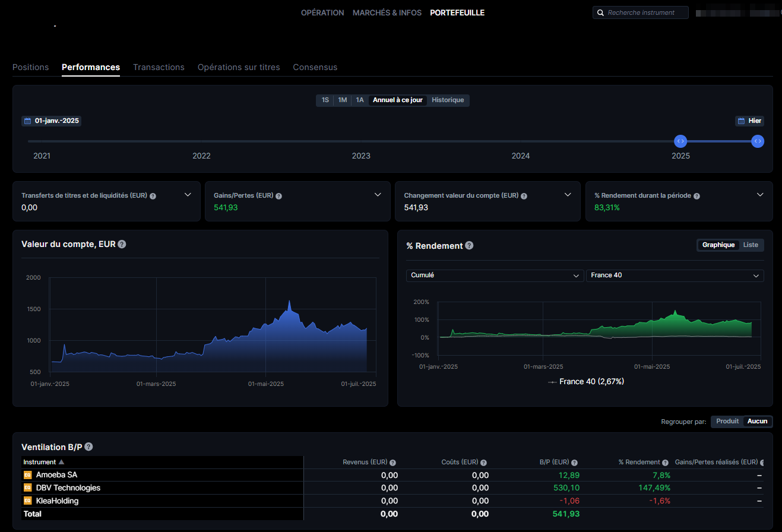
Task: Click the 2024 timeline year label
Action: tap(521, 156)
